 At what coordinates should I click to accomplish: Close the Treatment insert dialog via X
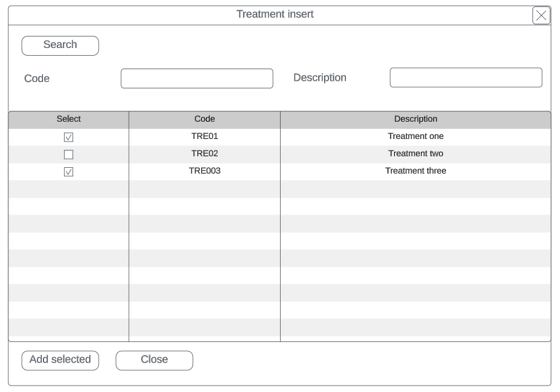pyautogui.click(x=541, y=16)
